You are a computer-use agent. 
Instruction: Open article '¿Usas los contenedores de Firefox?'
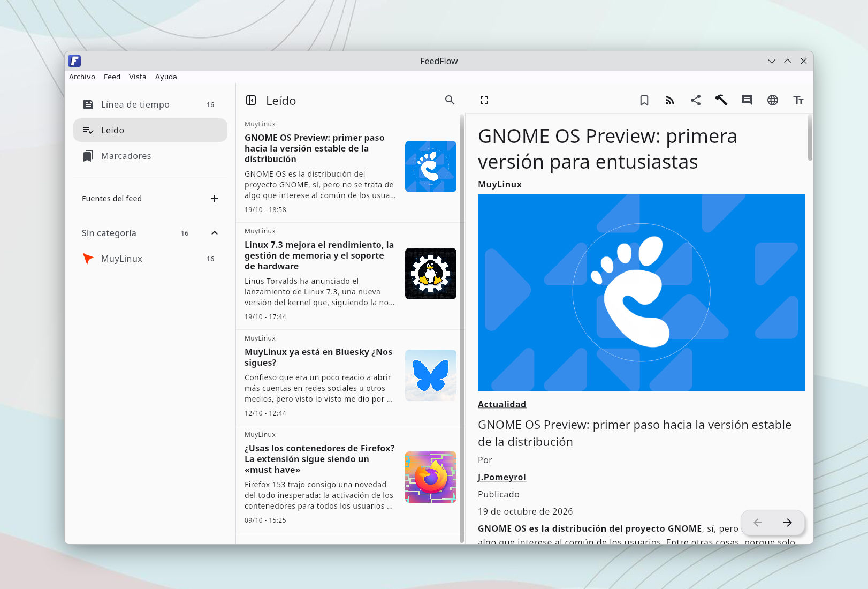(348, 480)
